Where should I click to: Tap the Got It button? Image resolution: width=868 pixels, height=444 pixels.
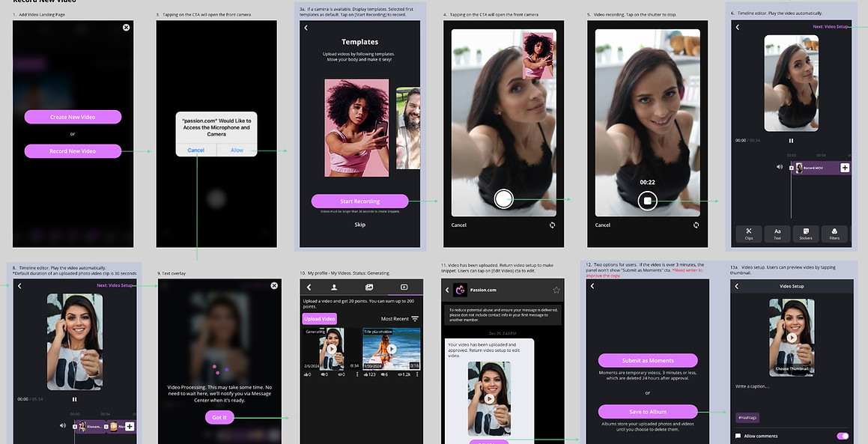[219, 418]
